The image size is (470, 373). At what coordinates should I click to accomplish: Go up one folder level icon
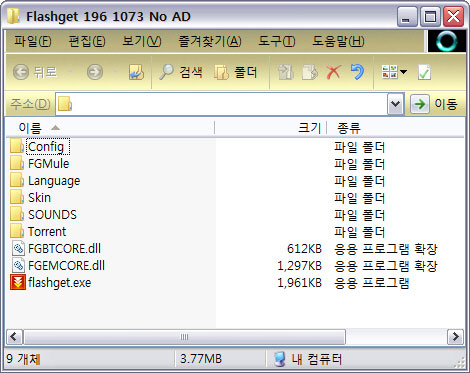point(136,72)
